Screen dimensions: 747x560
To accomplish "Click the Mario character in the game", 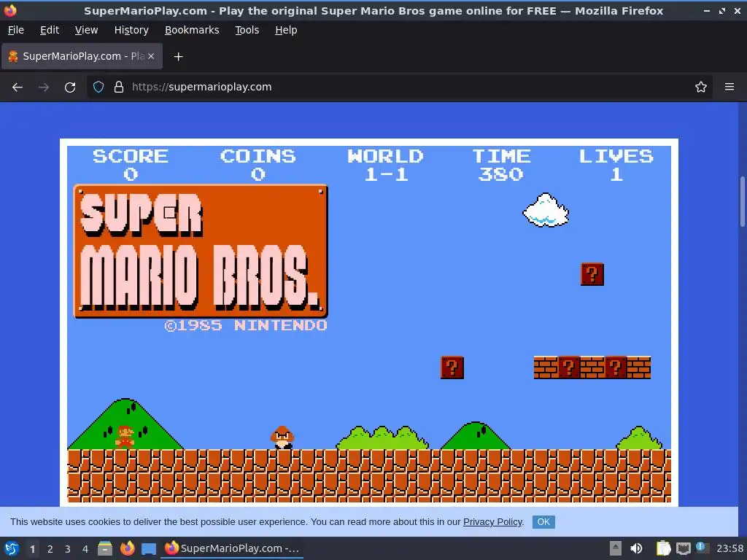I will click(x=125, y=437).
